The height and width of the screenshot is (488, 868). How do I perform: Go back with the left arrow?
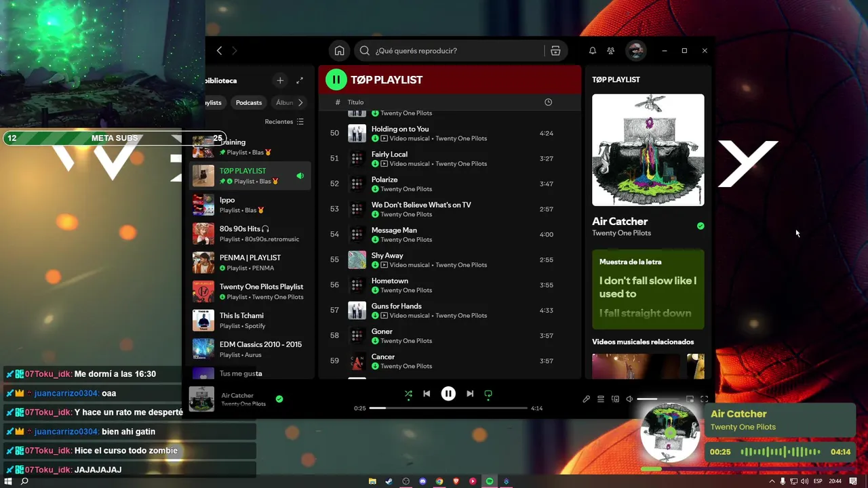[219, 51]
